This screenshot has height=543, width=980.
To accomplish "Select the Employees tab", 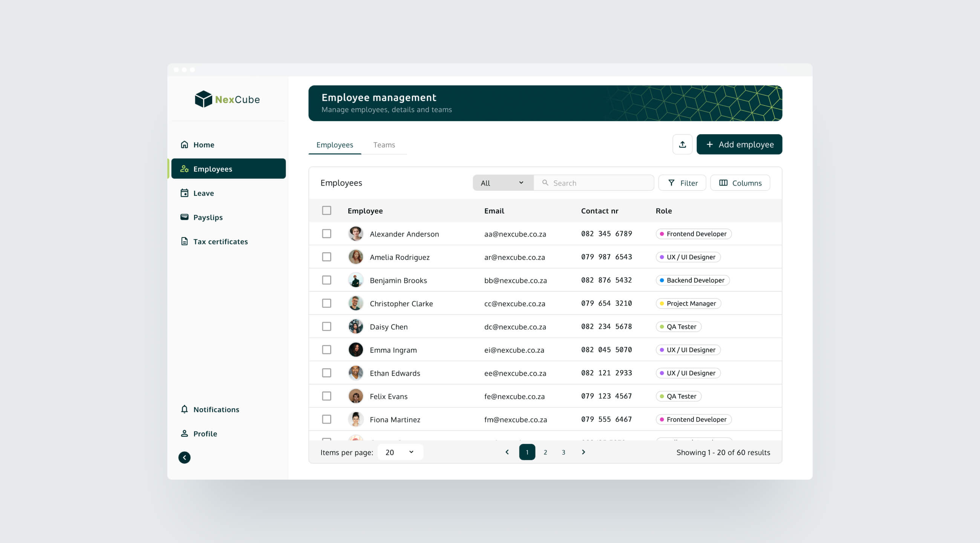I will pos(334,144).
